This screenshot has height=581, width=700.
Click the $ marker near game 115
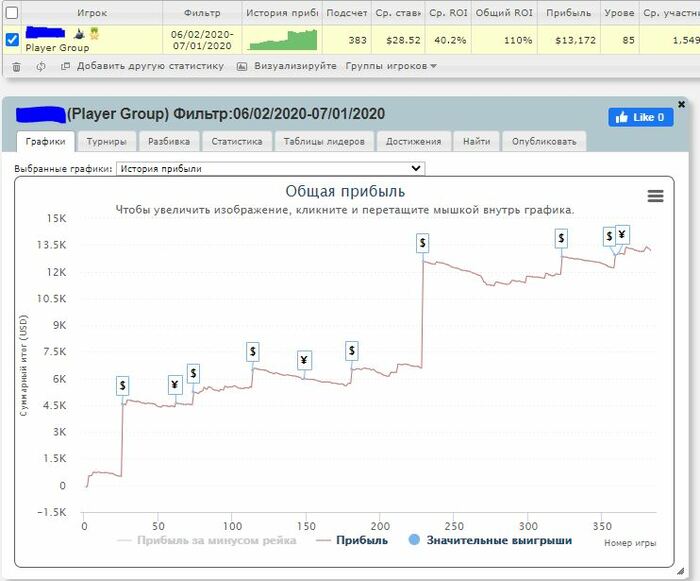(253, 352)
